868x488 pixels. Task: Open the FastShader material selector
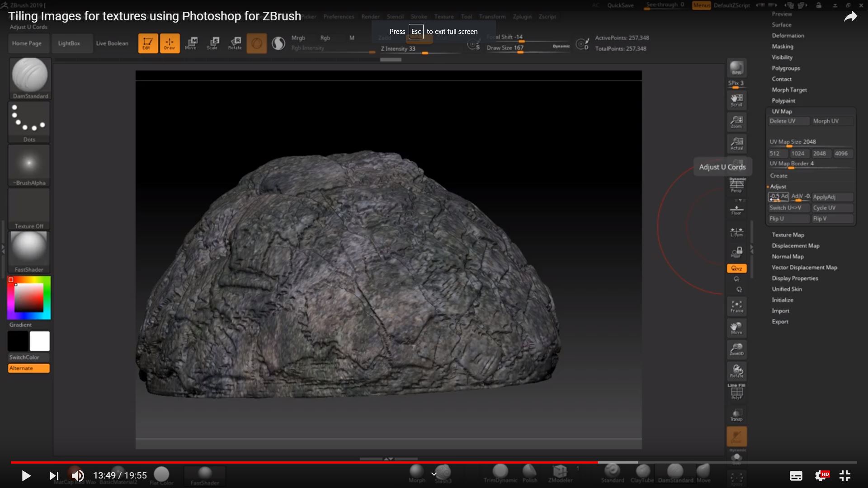(x=29, y=252)
